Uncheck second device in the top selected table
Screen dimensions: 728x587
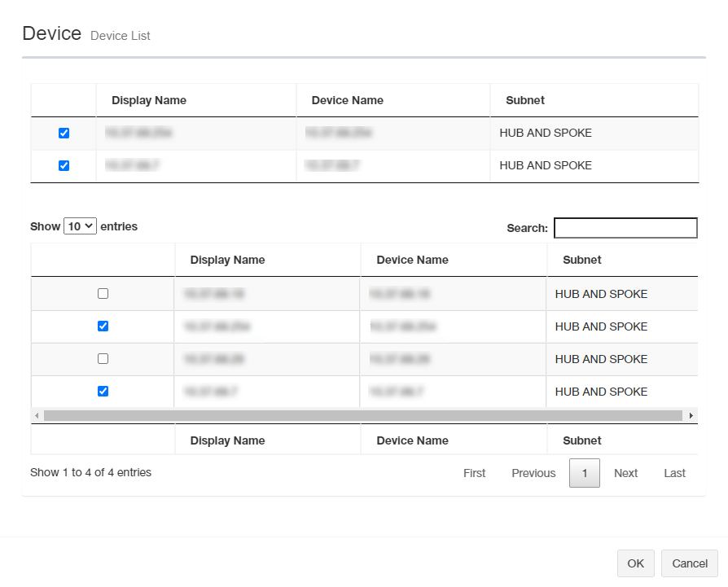pyautogui.click(x=64, y=166)
